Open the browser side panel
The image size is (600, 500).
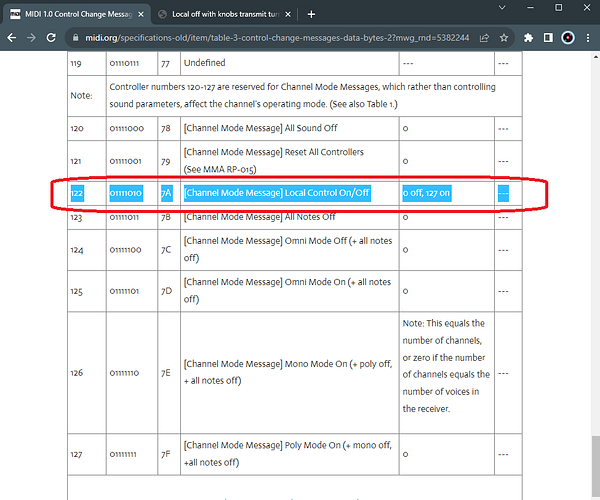click(548, 37)
